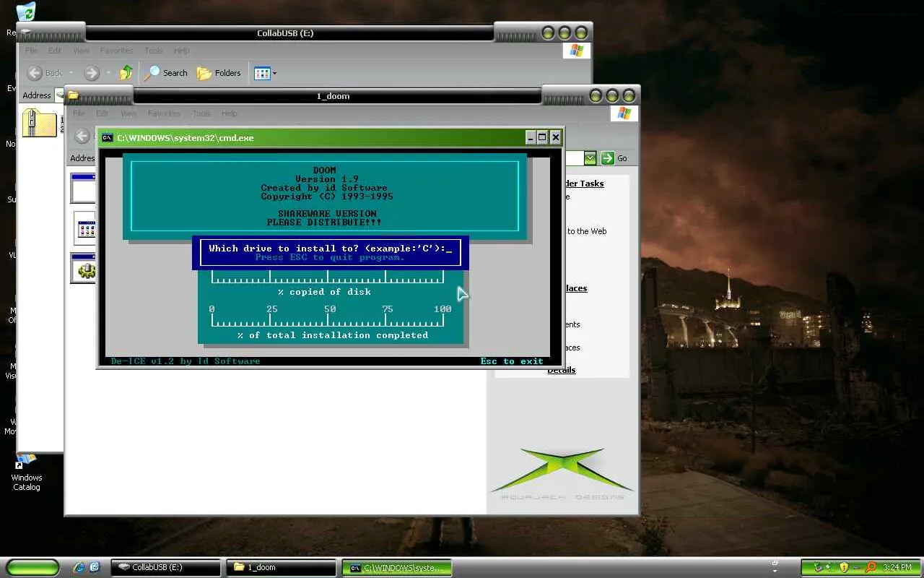Open the Help menu in 1_doom window
Image resolution: width=924 pixels, height=578 pixels.
click(230, 113)
